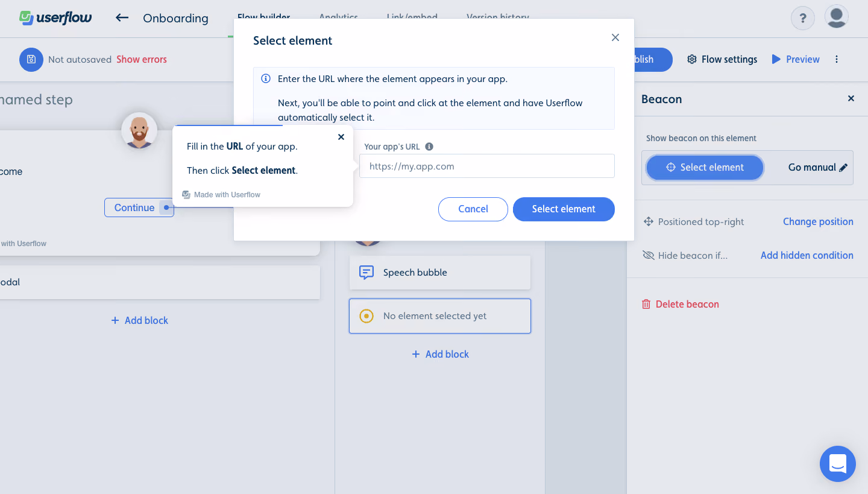
Task: Click the Change position link
Action: [818, 222]
